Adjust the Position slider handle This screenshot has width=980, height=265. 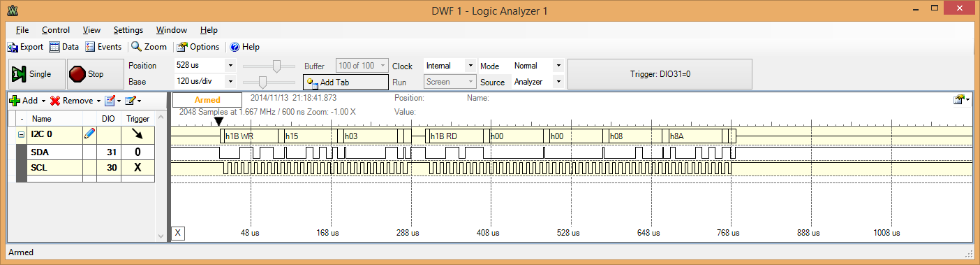click(x=276, y=66)
